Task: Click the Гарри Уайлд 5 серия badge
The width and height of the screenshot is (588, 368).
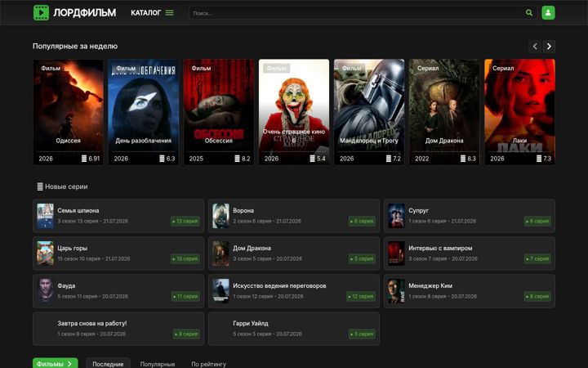Action: click(x=362, y=334)
